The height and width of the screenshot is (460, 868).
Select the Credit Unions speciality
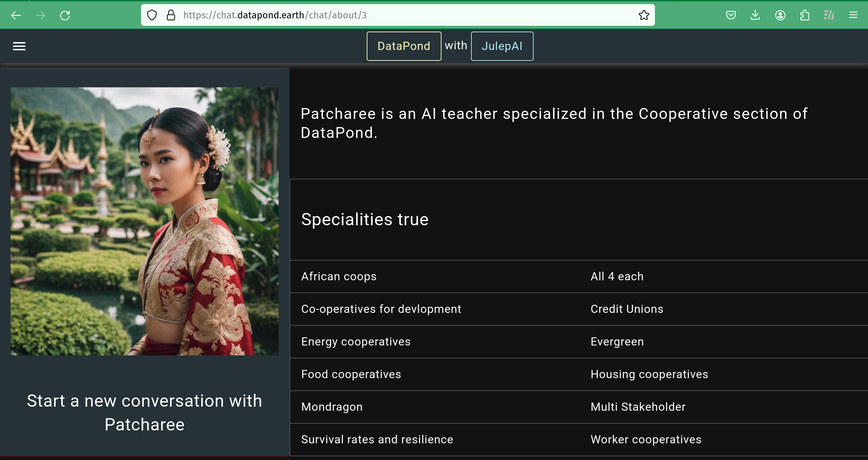(627, 309)
